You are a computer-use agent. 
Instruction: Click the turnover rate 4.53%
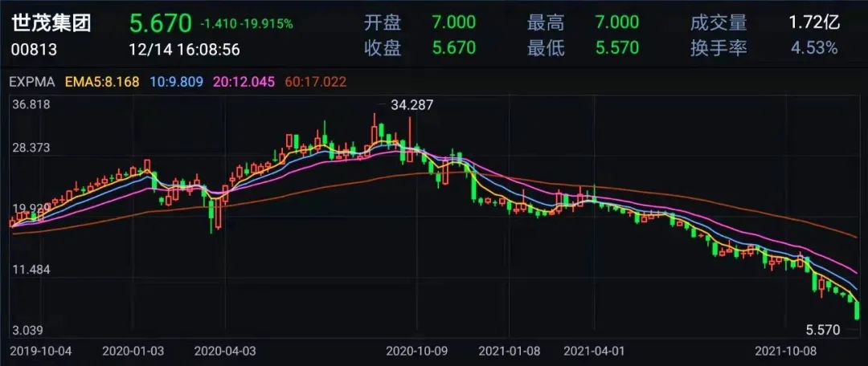(813, 48)
